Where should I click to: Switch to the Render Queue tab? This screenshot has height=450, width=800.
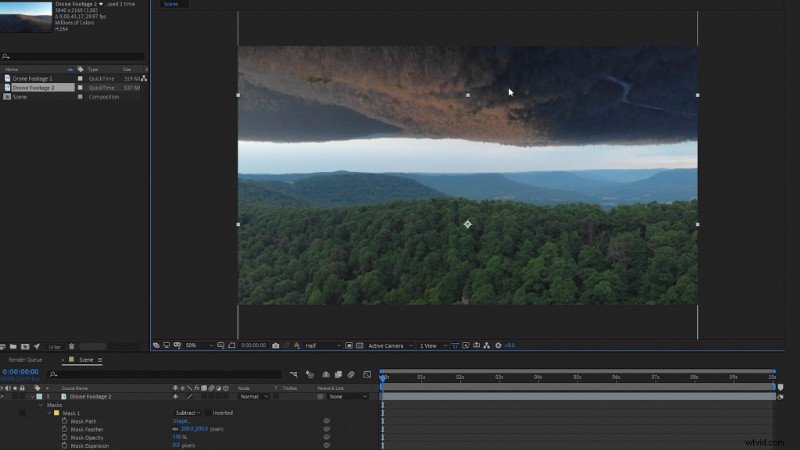pyautogui.click(x=26, y=360)
